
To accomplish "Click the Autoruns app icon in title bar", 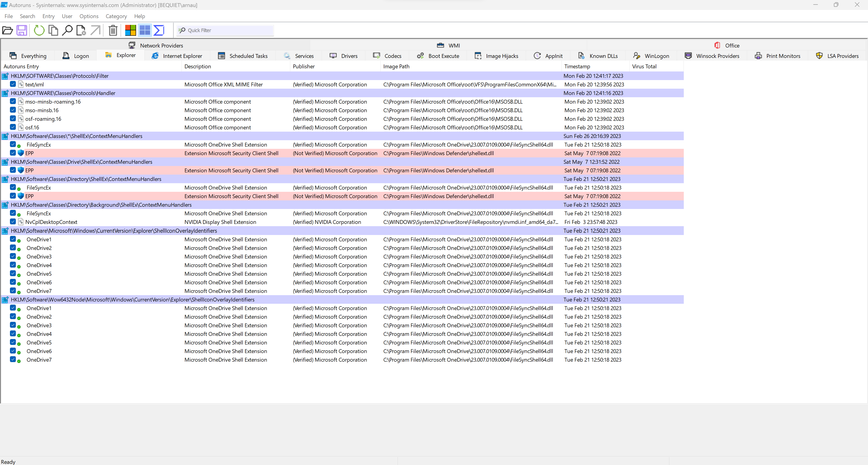I will 4,5.
